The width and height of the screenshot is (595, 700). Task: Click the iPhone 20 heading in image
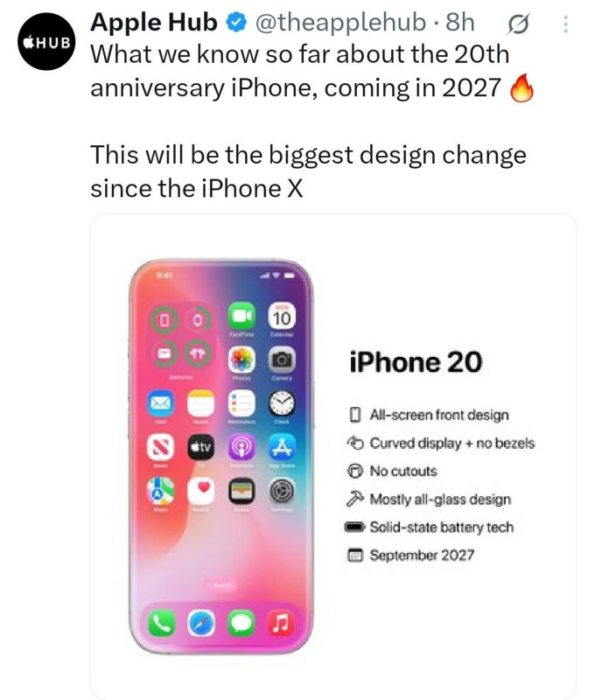pyautogui.click(x=416, y=361)
